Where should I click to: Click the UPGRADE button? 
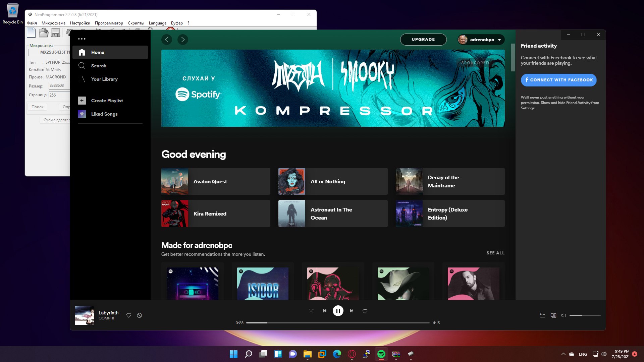(423, 40)
